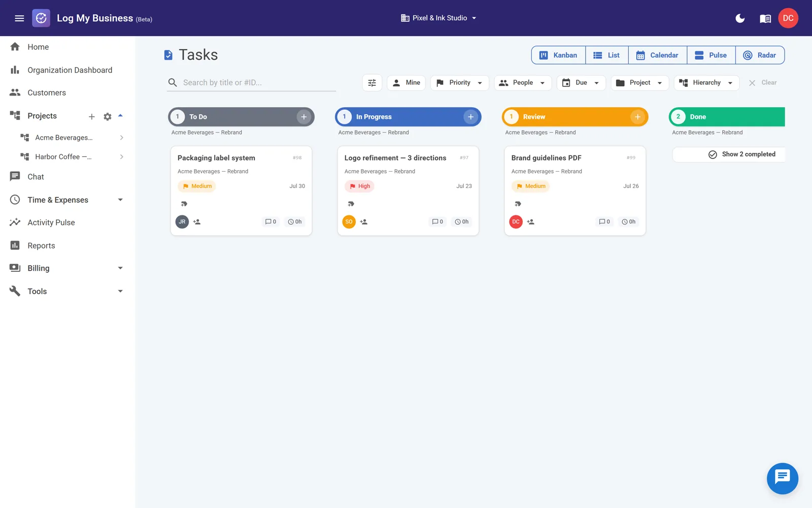812x508 pixels.
Task: Open the hamburger navigation menu
Action: pyautogui.click(x=19, y=18)
